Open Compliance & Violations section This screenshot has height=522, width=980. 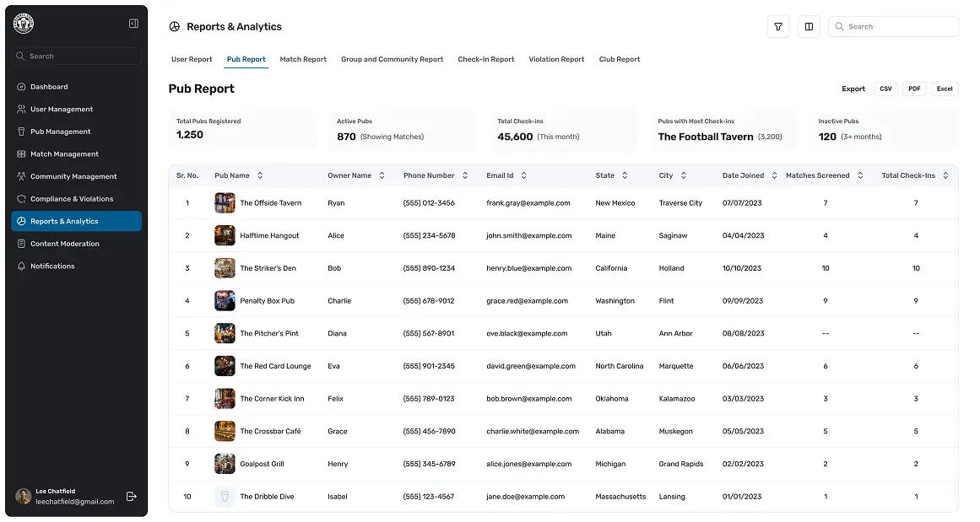point(72,199)
